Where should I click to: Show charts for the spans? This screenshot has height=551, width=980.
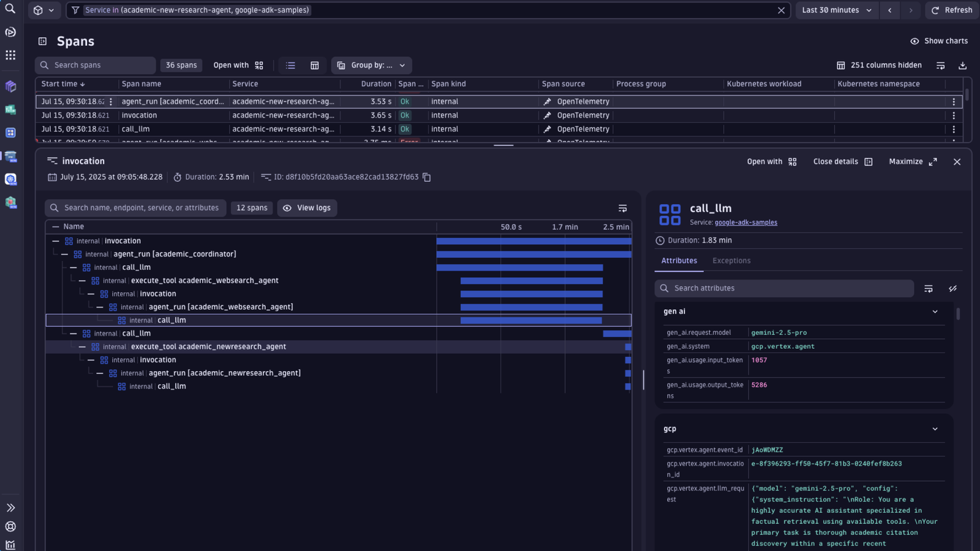[x=939, y=41]
